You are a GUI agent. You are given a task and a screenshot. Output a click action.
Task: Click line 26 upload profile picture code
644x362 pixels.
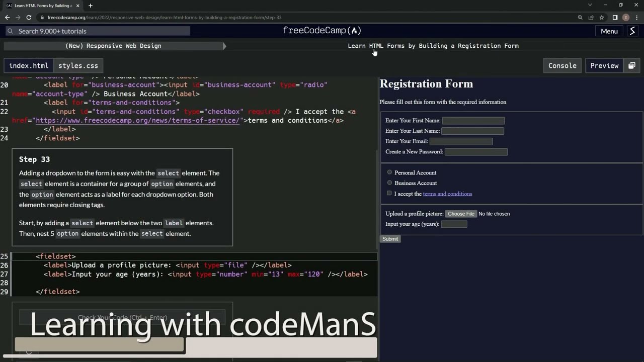pos(168,265)
